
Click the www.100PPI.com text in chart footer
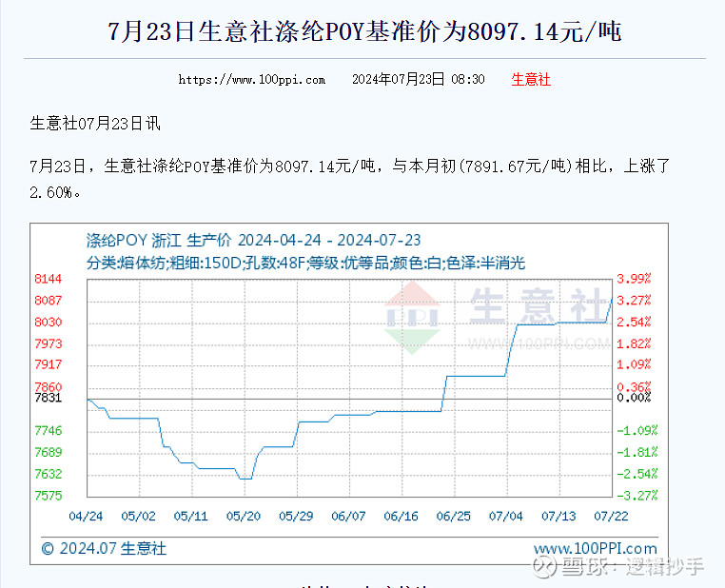click(x=596, y=549)
